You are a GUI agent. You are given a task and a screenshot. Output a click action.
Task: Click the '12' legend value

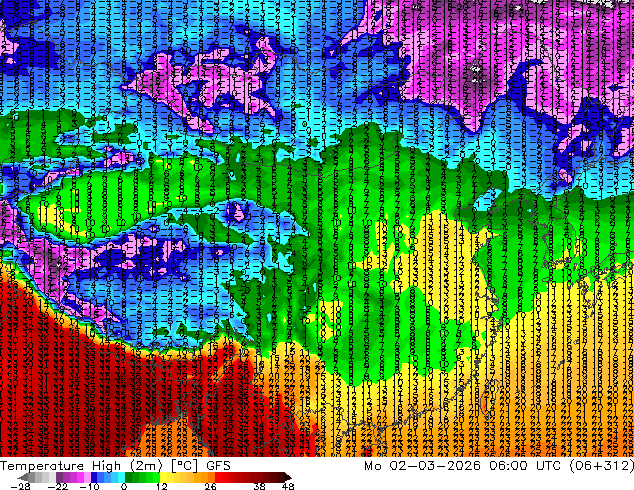[x=162, y=486]
